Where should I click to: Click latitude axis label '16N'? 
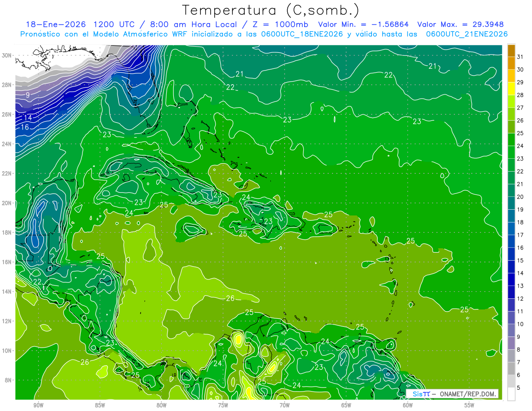tap(8, 262)
